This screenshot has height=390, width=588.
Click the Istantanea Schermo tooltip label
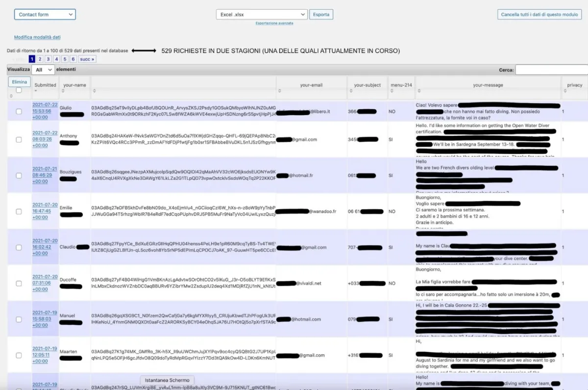click(x=167, y=380)
